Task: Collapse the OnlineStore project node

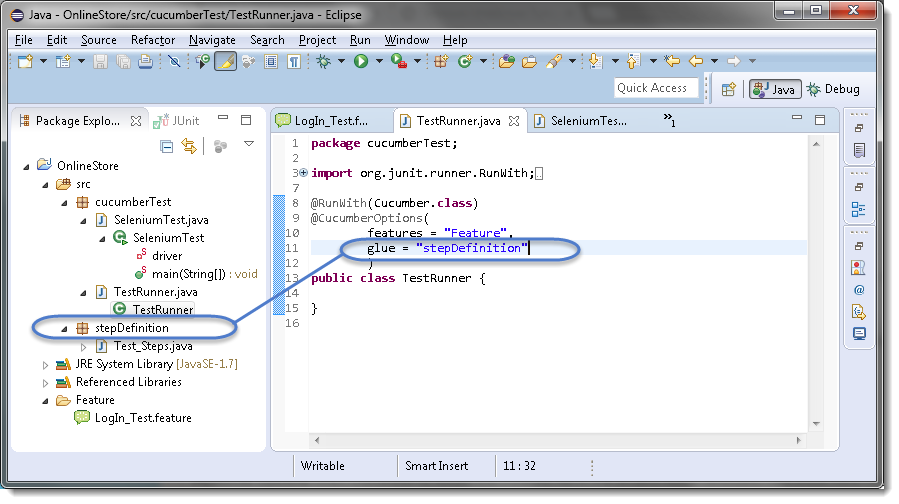Action: pos(26,167)
